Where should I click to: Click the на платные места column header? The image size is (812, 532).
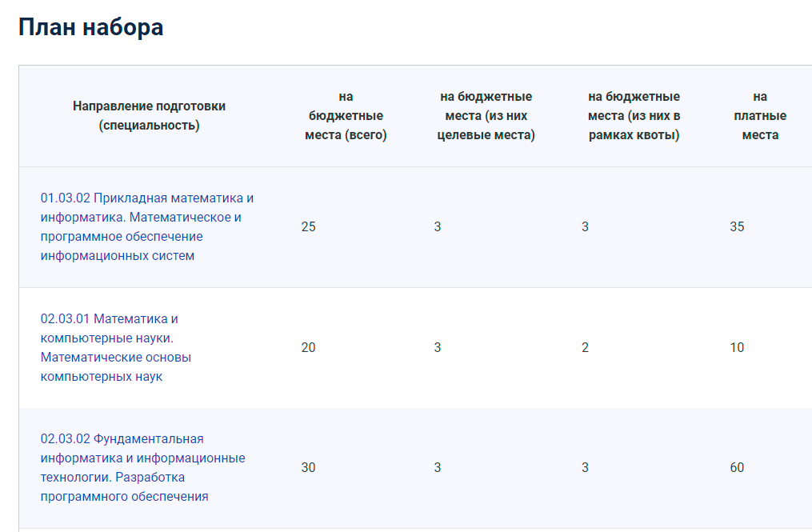pyautogui.click(x=759, y=116)
